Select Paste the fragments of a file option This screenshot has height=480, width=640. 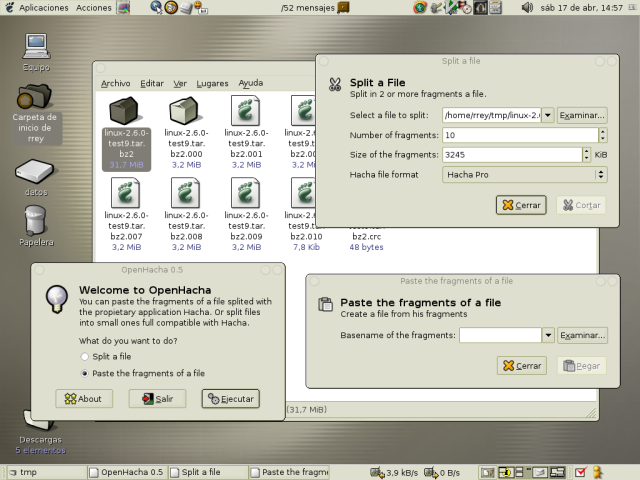(85, 373)
